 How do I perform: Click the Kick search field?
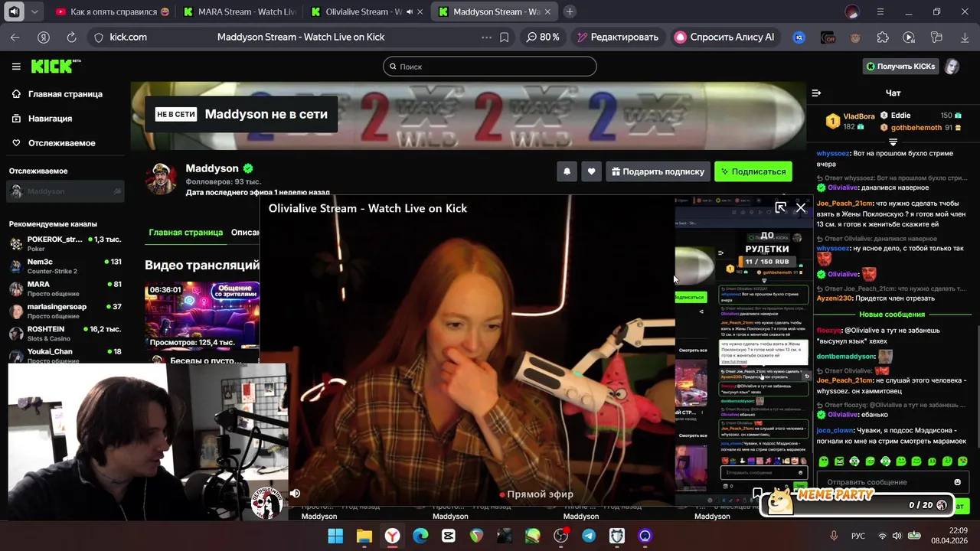(490, 67)
